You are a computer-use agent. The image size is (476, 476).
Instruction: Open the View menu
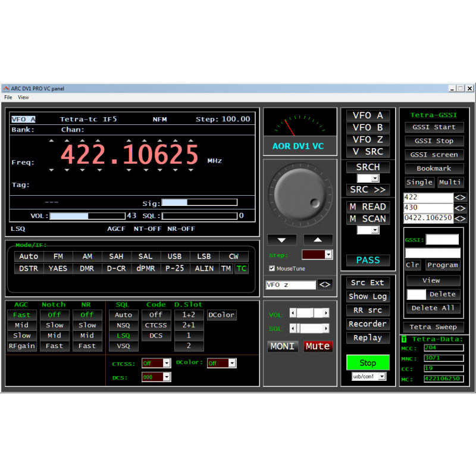tap(23, 98)
